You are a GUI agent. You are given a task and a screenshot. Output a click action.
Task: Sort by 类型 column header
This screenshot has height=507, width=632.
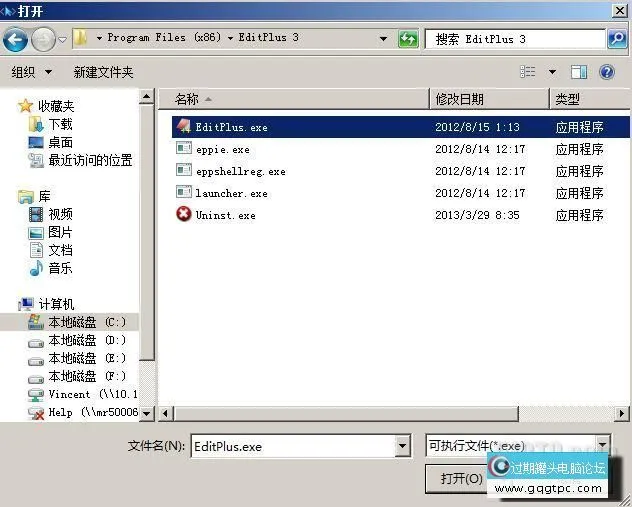tap(590, 99)
